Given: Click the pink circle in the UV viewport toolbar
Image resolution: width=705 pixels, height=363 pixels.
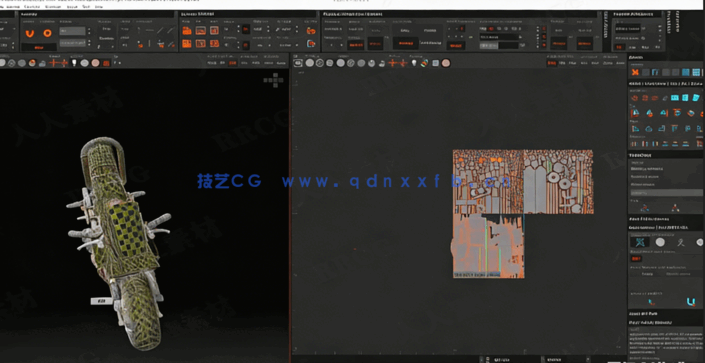Looking at the screenshot, I should point(446,63).
